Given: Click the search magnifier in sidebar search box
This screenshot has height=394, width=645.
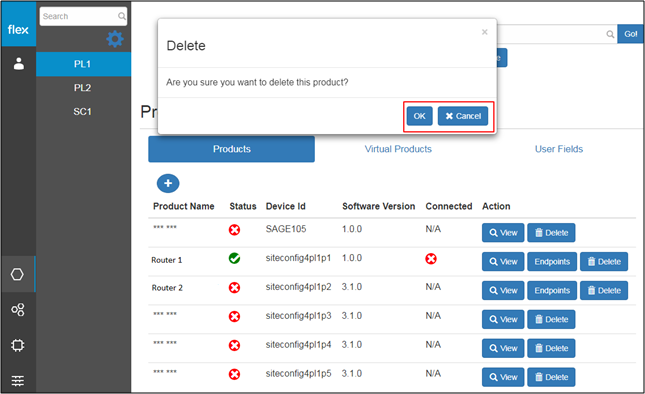Looking at the screenshot, I should 122,16.
